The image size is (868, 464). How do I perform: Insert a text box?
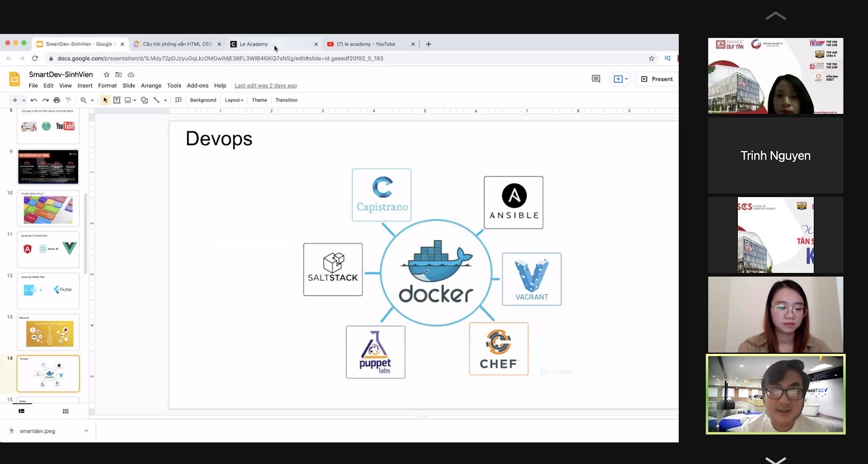coord(117,100)
